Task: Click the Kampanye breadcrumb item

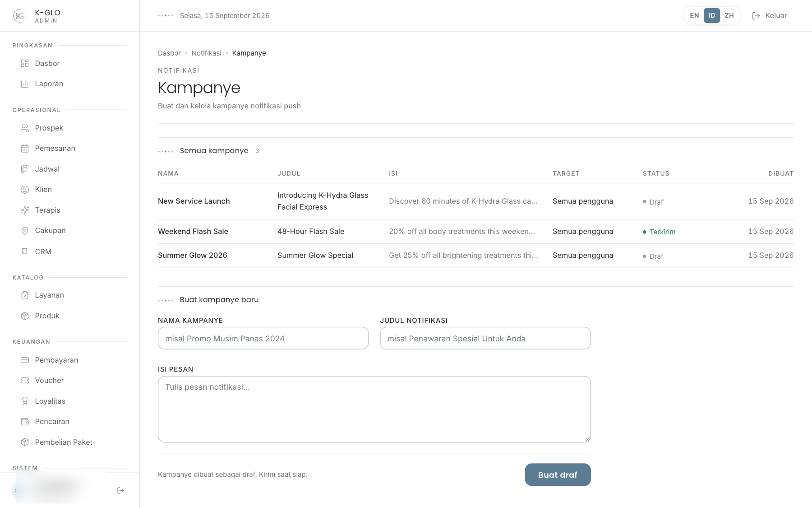Action: point(249,53)
